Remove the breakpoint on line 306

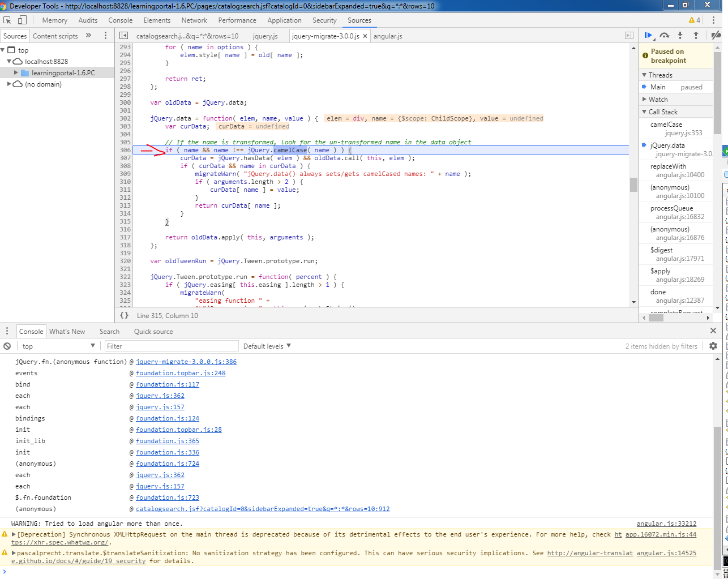[125, 149]
